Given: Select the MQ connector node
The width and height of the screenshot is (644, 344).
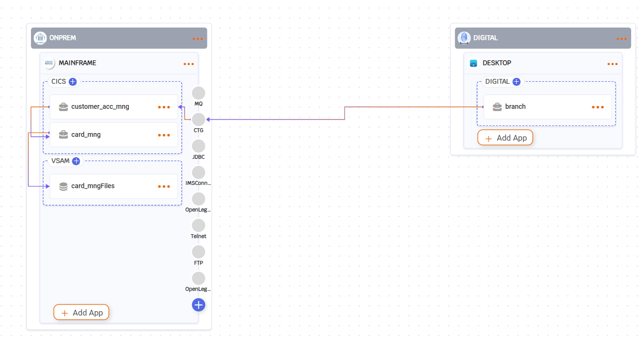Looking at the screenshot, I should (x=198, y=93).
